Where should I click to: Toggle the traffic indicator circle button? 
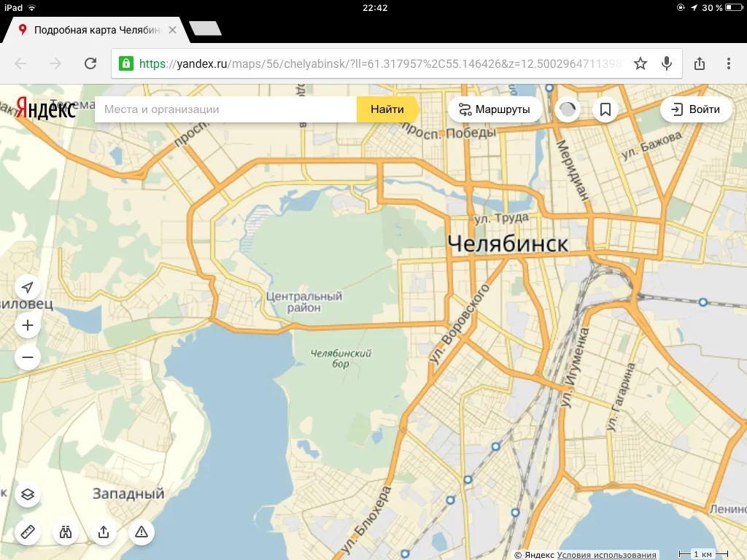(x=568, y=109)
